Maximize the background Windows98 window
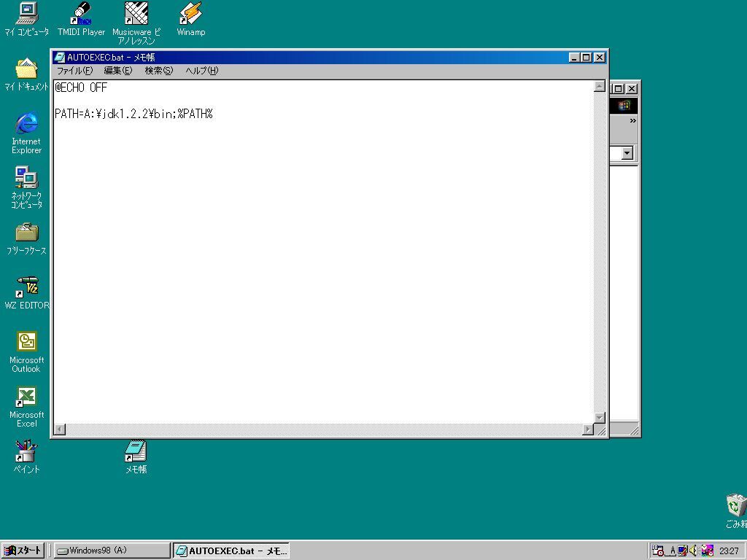The height and width of the screenshot is (560, 747). (x=618, y=88)
